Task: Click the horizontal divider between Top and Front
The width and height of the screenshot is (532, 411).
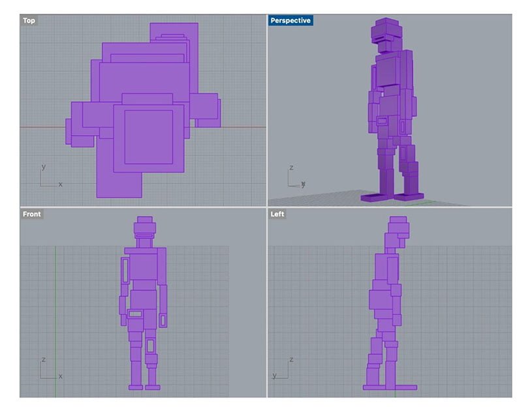Action: pyautogui.click(x=144, y=207)
